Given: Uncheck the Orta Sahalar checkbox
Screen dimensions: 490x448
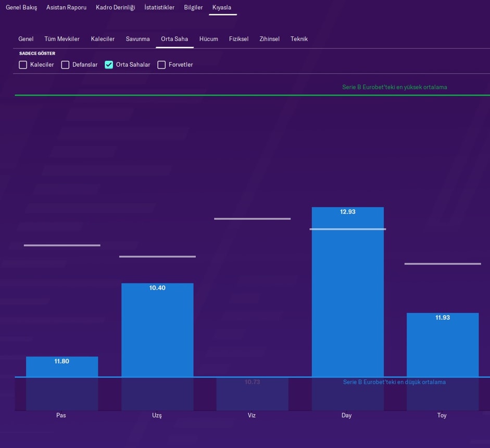Looking at the screenshot, I should click(109, 65).
